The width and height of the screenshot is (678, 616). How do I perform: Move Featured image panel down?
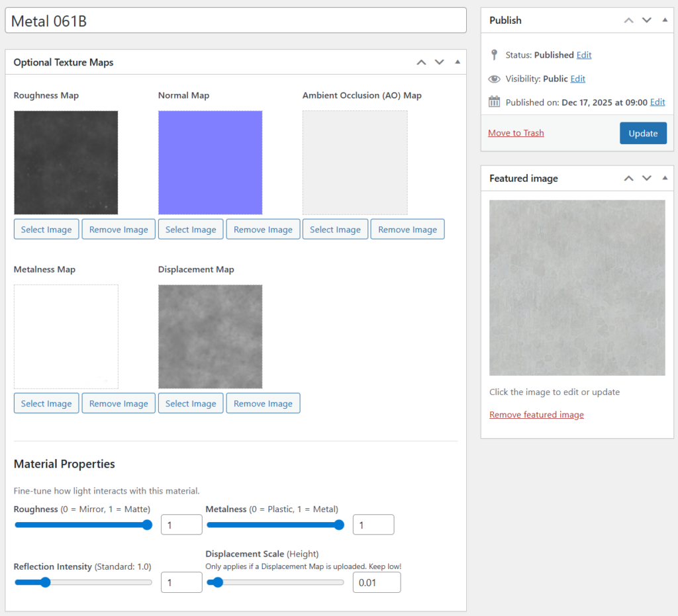click(647, 179)
